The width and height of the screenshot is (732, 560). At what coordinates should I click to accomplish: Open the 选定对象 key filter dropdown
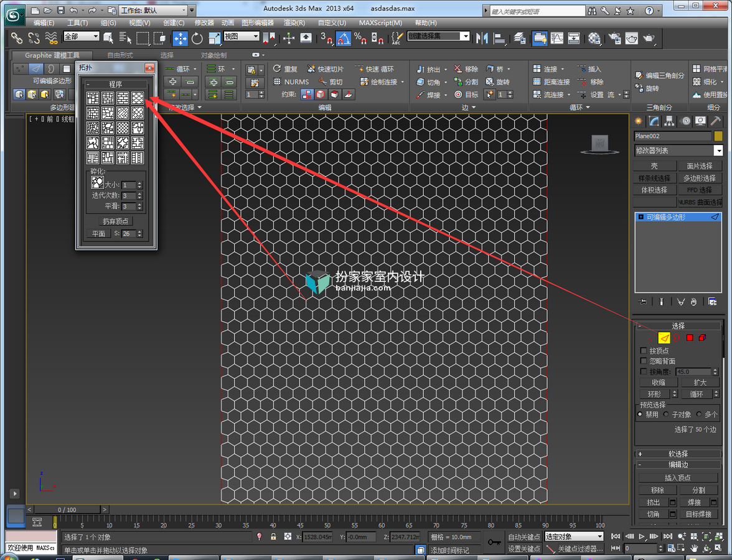pos(574,536)
